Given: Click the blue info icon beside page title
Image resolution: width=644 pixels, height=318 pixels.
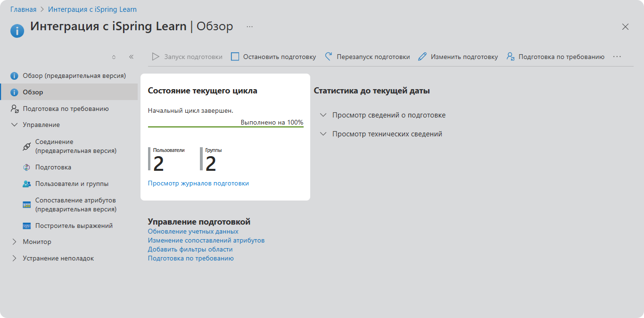Looking at the screenshot, I should click(x=17, y=31).
